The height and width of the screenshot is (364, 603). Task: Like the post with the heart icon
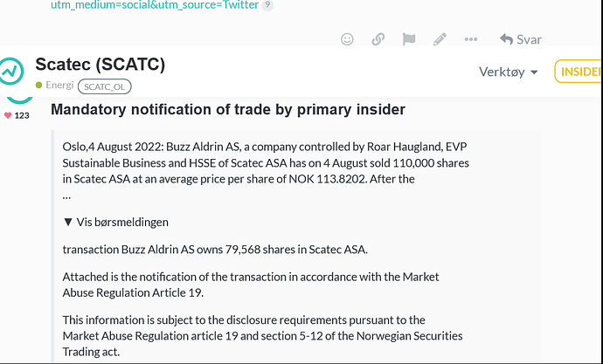coord(8,115)
